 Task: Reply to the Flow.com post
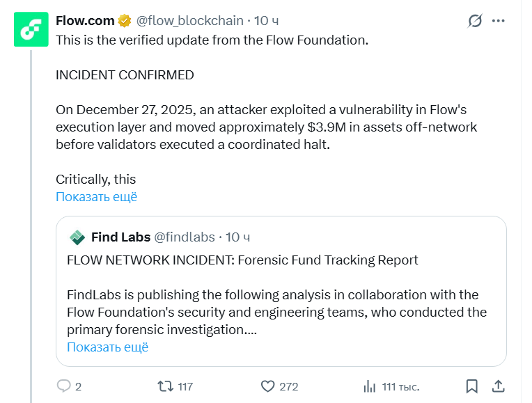(64, 386)
